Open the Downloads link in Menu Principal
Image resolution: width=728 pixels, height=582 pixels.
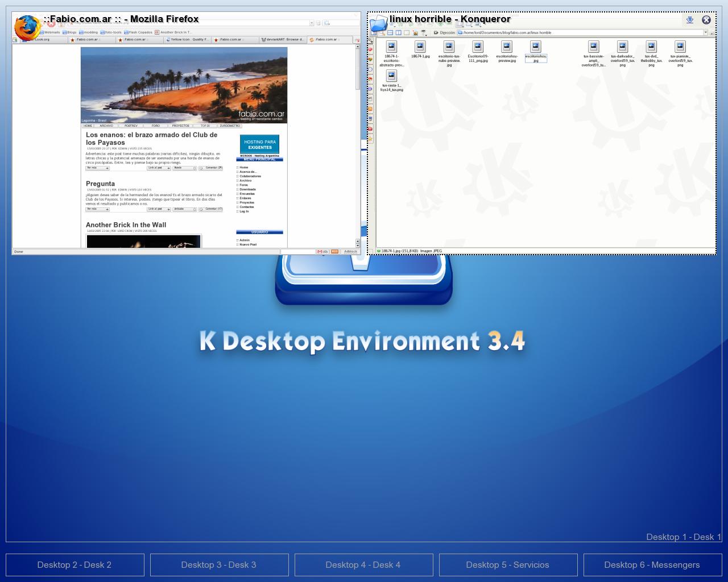[x=247, y=189]
